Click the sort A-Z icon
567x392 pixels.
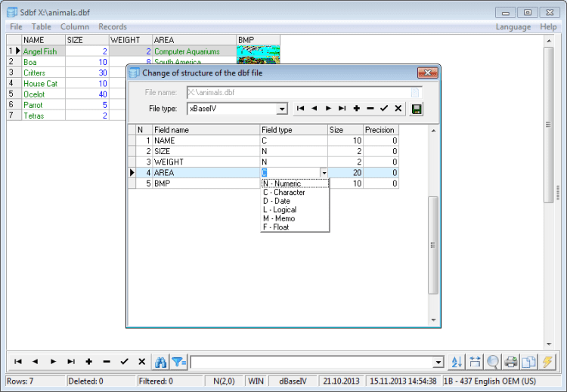pos(456,362)
